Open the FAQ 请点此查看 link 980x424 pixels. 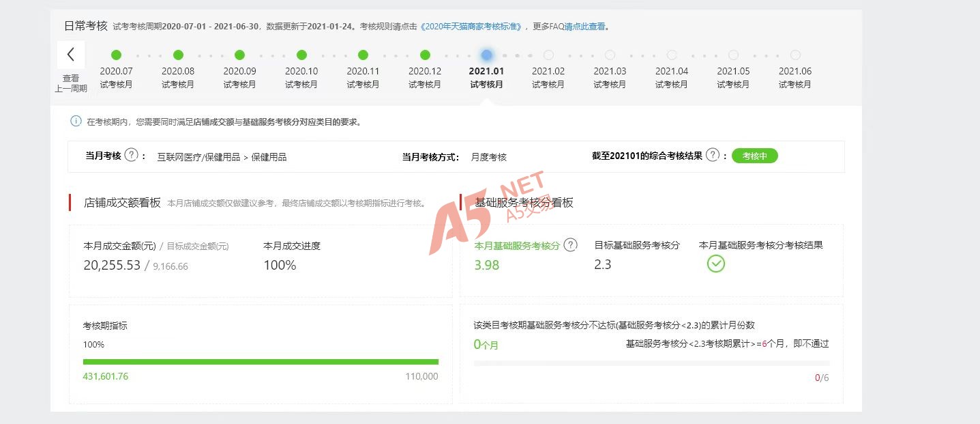(584, 27)
